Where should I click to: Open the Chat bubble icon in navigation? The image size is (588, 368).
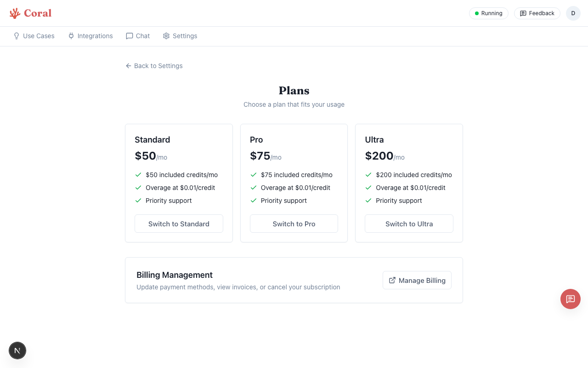tap(129, 36)
